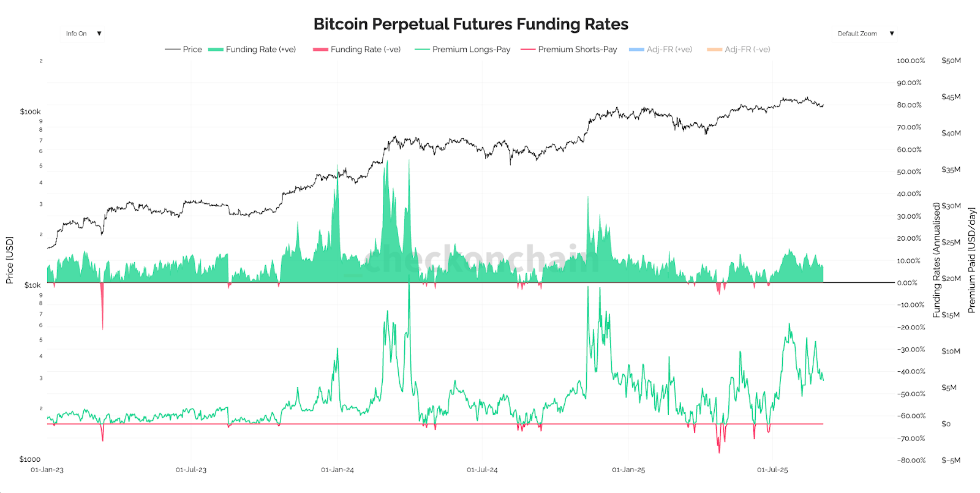Image resolution: width=980 pixels, height=493 pixels.
Task: Click the Premium Paid [USD/day] axis title
Action: pyautogui.click(x=971, y=260)
